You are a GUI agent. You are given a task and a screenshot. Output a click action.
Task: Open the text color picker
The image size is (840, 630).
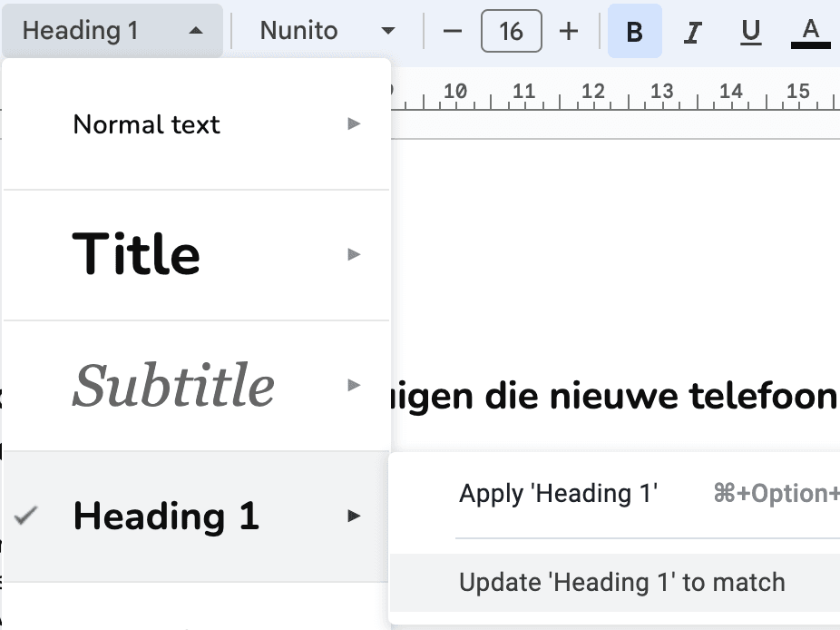tap(810, 32)
